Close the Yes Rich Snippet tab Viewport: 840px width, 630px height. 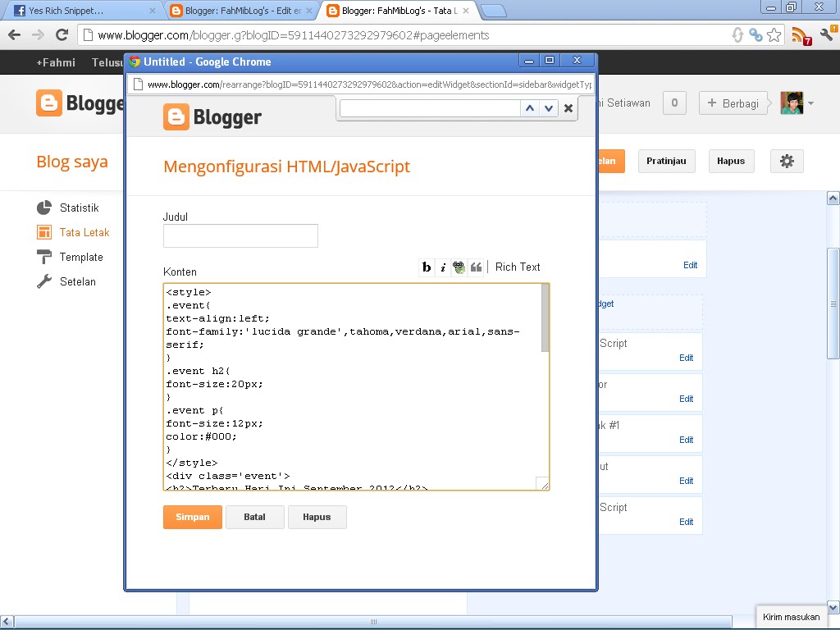coord(152,11)
